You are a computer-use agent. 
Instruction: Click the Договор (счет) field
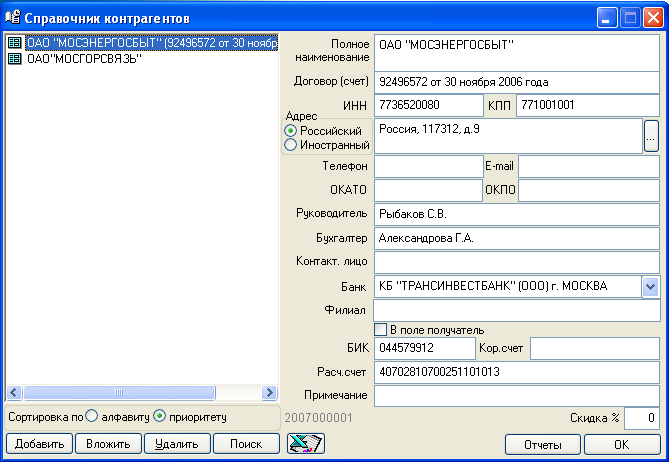pyautogui.click(x=517, y=82)
